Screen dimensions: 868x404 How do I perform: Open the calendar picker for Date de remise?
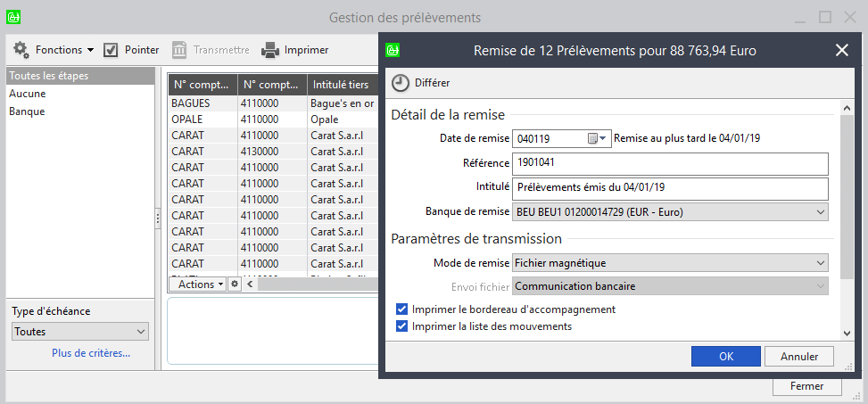596,138
